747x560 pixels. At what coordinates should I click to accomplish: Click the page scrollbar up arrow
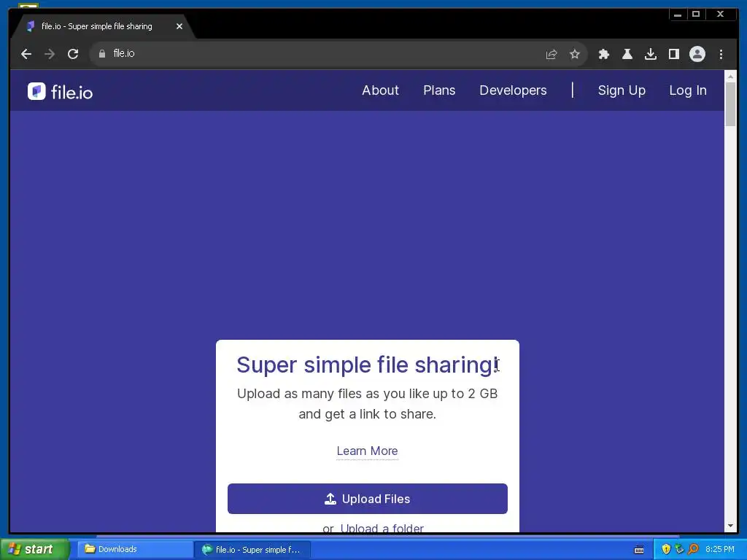click(730, 76)
